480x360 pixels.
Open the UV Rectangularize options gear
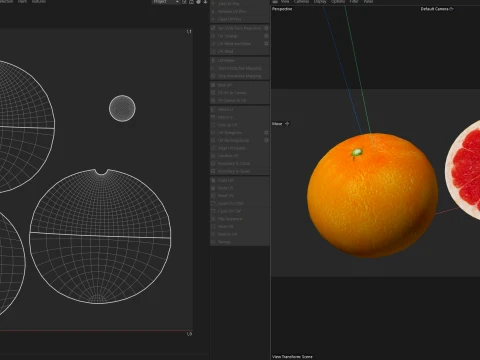click(266, 140)
